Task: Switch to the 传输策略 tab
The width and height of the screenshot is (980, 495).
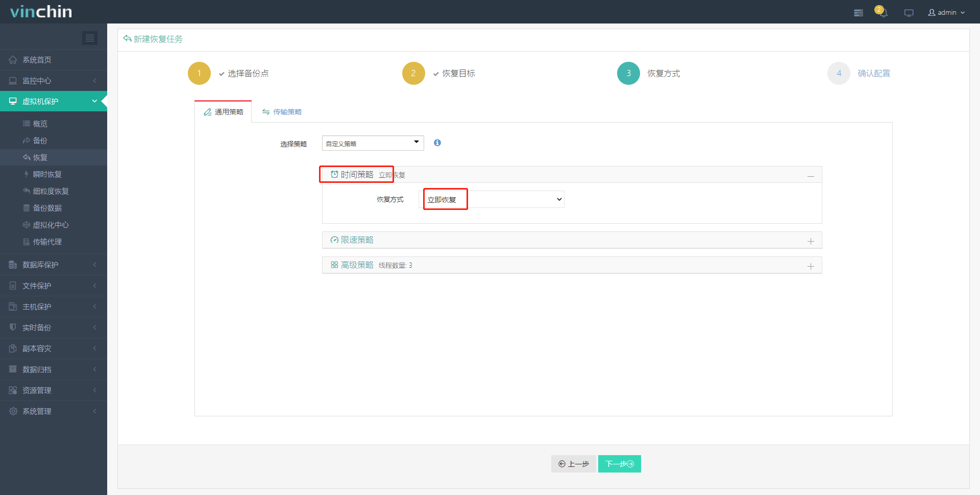Action: click(282, 111)
